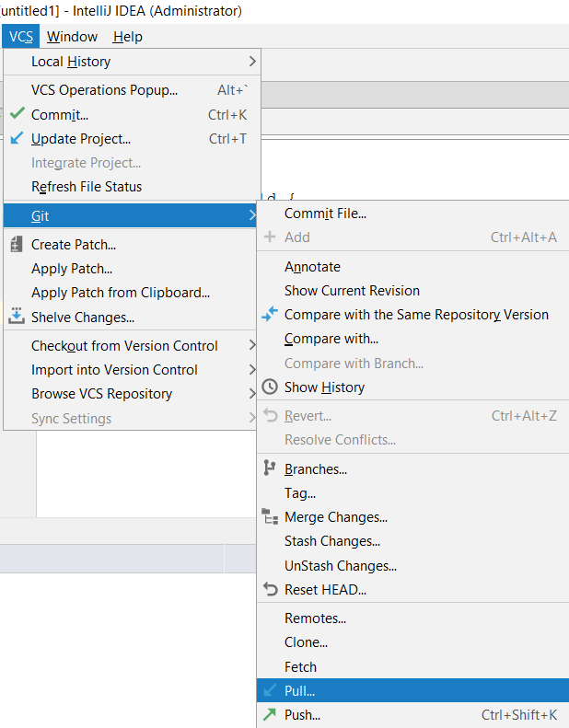Expand Import into Version Control submenu

coord(252,370)
